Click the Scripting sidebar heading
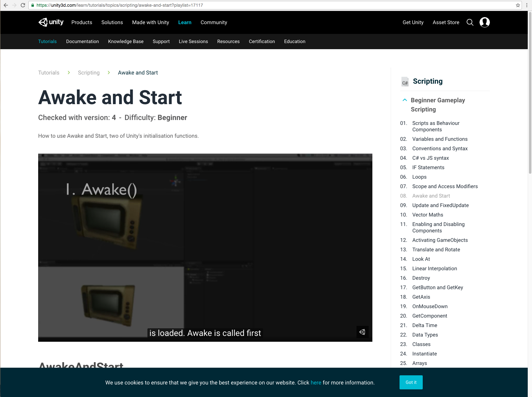532x397 pixels. click(x=428, y=81)
